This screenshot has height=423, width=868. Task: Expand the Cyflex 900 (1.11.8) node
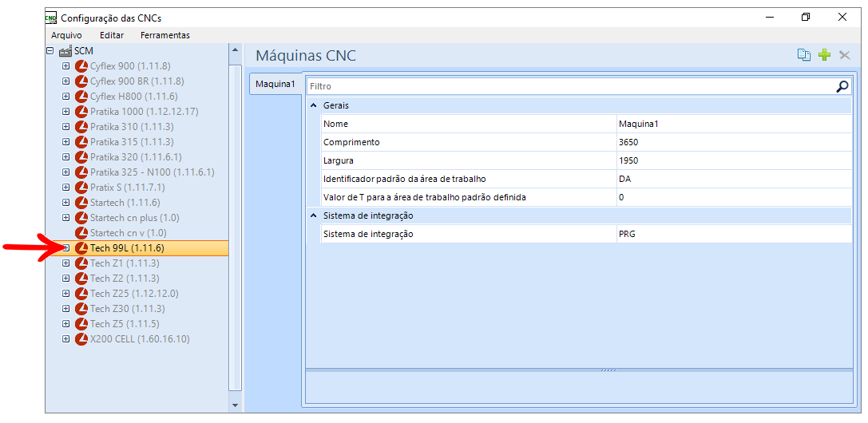click(65, 65)
